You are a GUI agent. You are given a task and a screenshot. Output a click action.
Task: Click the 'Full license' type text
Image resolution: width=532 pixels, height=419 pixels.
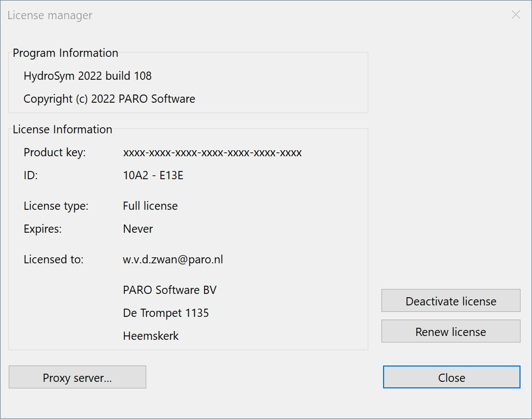(x=150, y=206)
